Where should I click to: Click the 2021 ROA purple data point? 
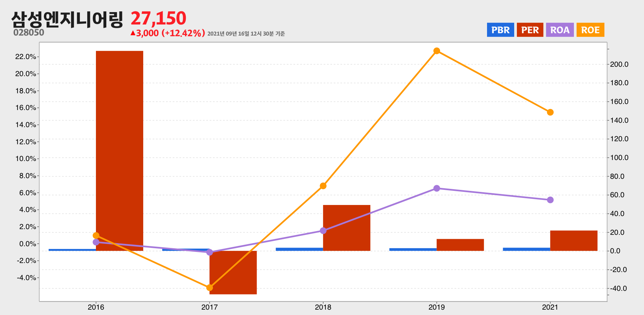pyautogui.click(x=550, y=200)
